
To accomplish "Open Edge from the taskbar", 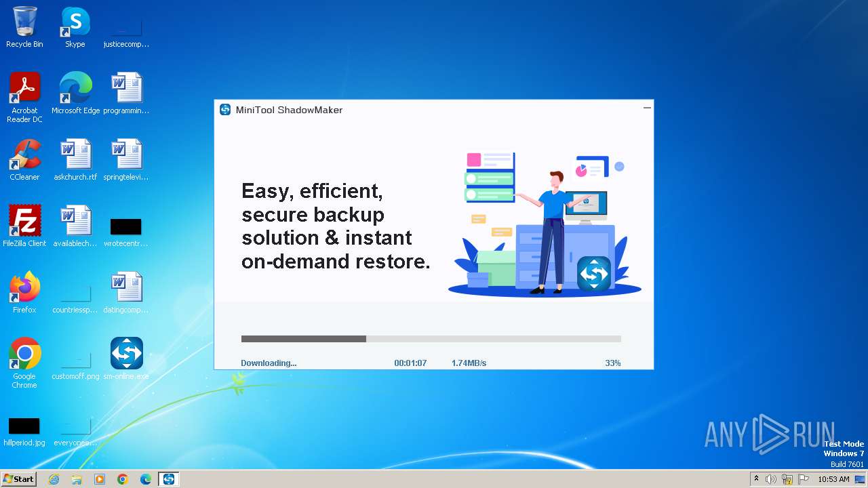I will click(x=145, y=479).
